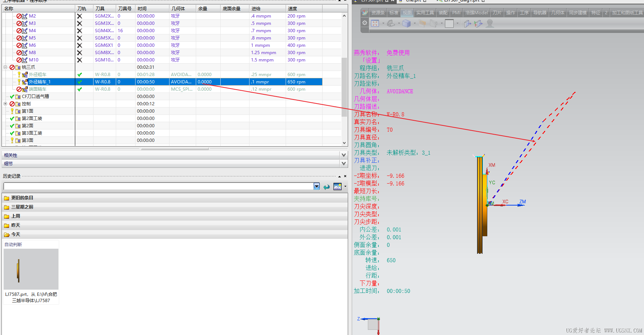Click the 上周 history folder

pyautogui.click(x=16, y=216)
